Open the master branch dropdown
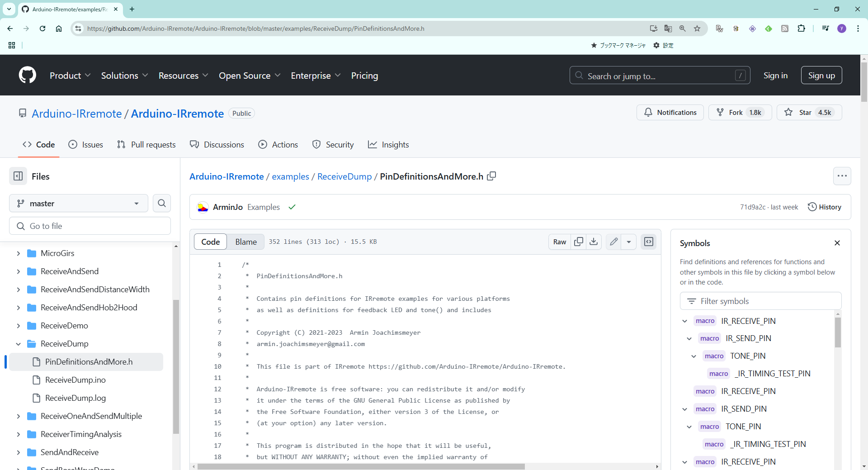This screenshot has height=470, width=868. click(x=79, y=203)
